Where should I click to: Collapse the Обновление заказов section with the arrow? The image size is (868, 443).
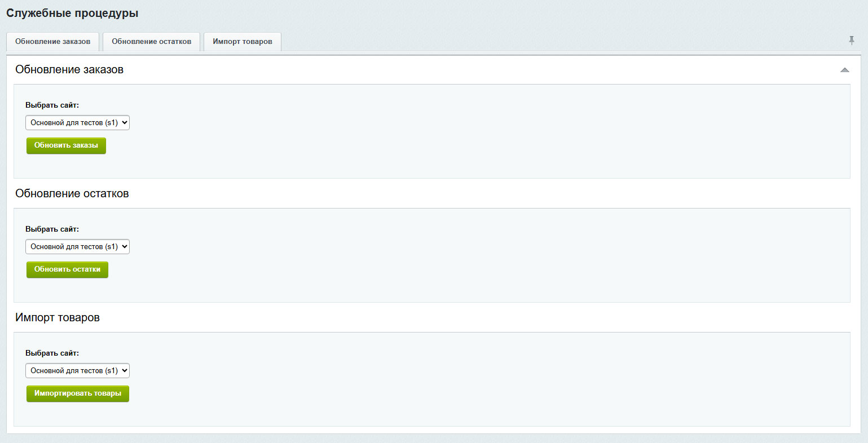point(844,70)
